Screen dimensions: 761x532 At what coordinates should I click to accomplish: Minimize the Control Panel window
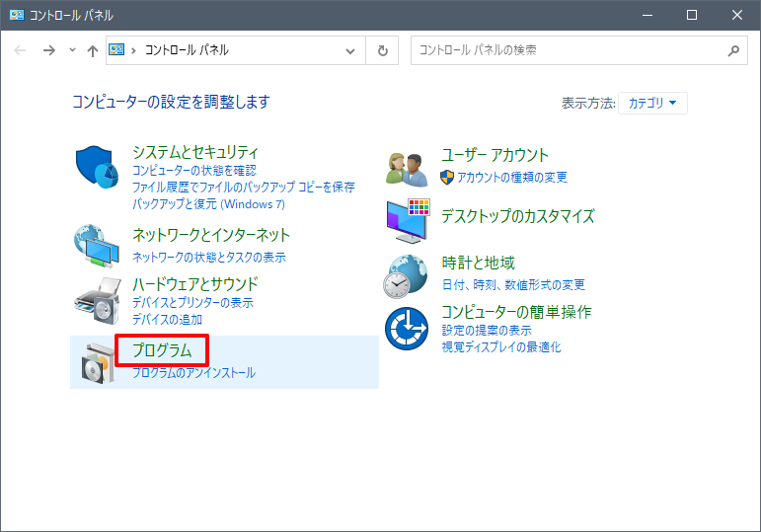647,15
